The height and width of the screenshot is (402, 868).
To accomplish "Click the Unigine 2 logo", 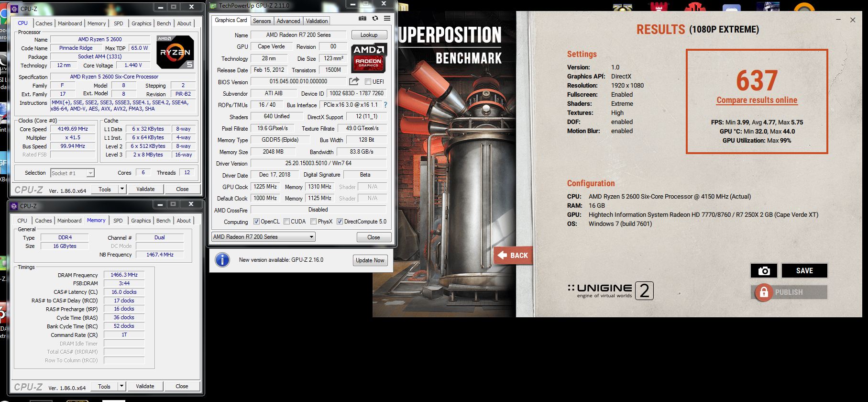I will [x=610, y=290].
